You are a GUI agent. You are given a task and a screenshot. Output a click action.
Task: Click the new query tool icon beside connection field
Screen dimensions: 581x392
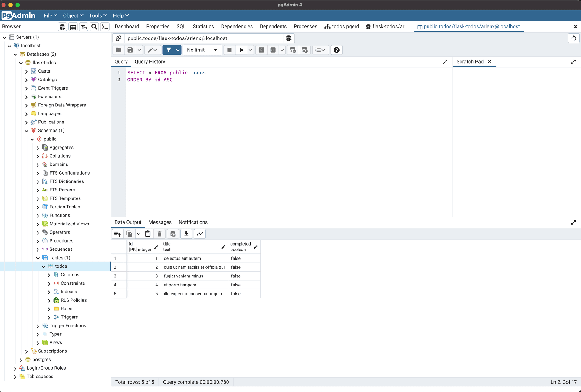click(x=289, y=38)
